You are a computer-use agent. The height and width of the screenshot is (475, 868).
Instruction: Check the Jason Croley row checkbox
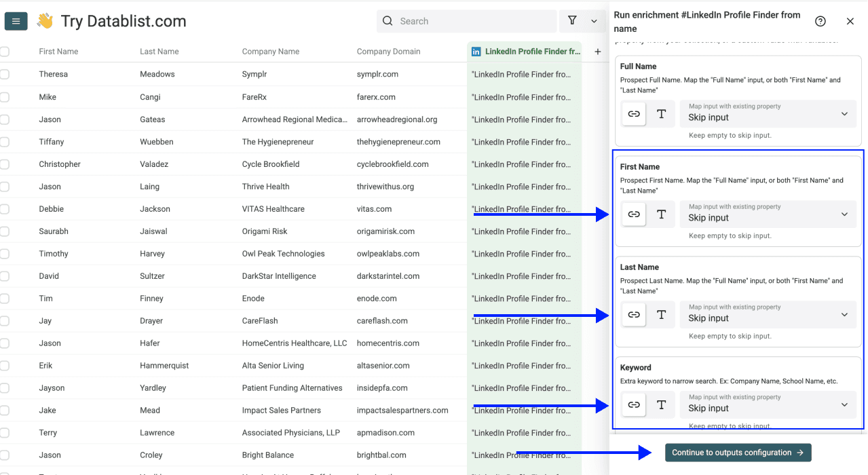tap(4, 455)
